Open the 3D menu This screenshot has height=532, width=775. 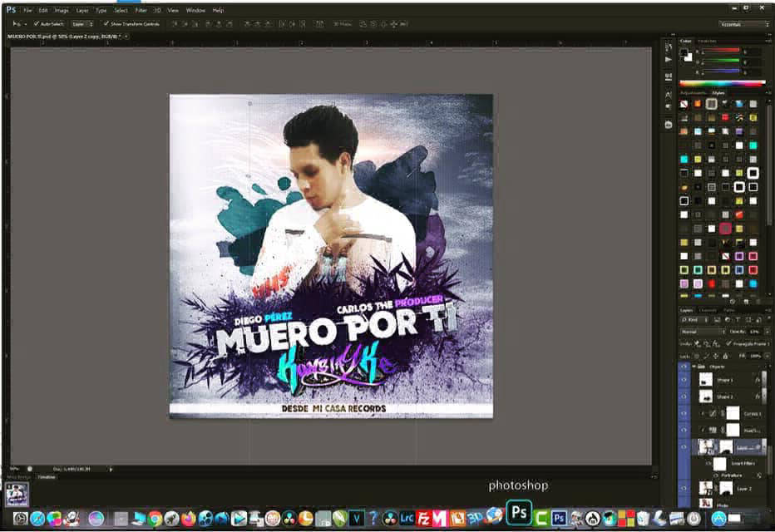tap(158, 10)
